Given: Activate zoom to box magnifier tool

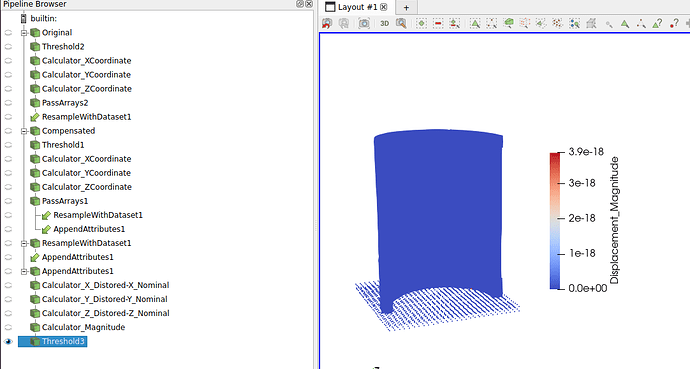Looking at the screenshot, I should [x=401, y=23].
